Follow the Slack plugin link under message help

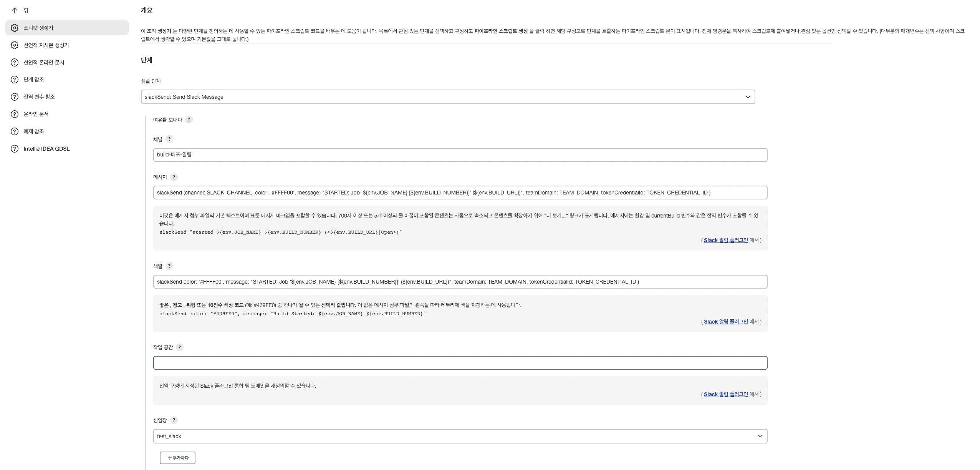[x=725, y=240]
